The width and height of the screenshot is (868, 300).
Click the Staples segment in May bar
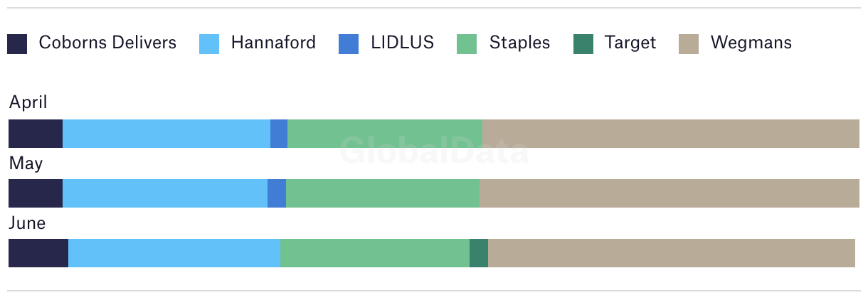(383, 193)
